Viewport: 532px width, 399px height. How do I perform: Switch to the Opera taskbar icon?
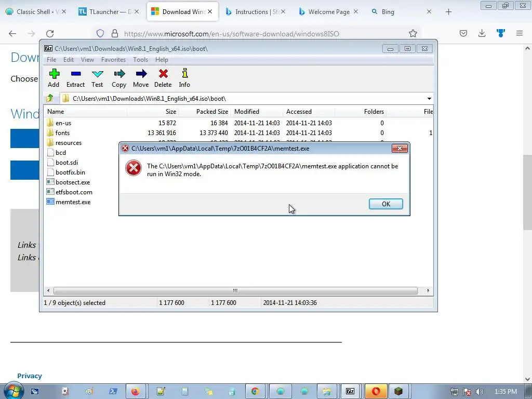376,392
